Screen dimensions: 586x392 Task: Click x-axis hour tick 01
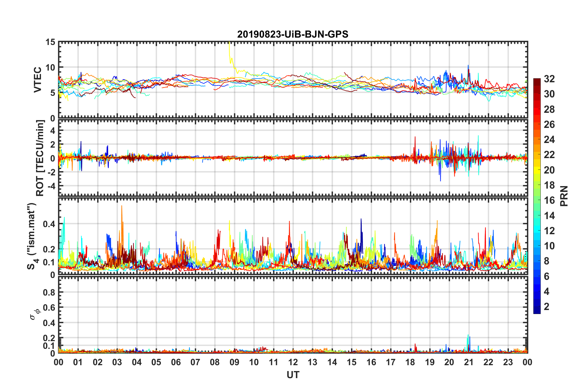pyautogui.click(x=78, y=362)
